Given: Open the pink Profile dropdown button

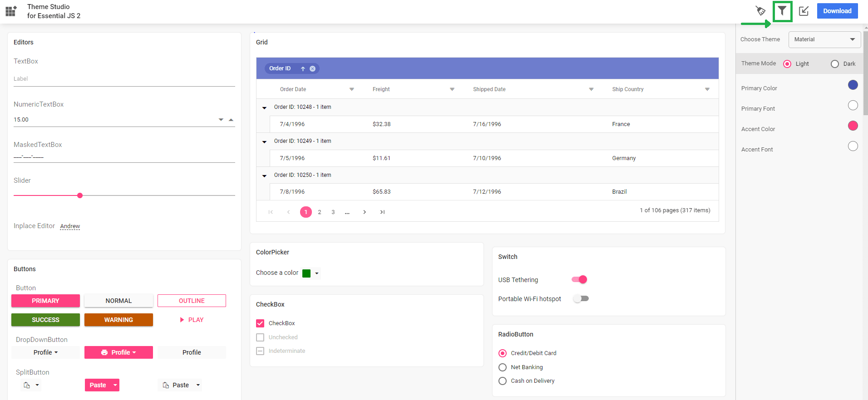Looking at the screenshot, I should pyautogui.click(x=118, y=352).
